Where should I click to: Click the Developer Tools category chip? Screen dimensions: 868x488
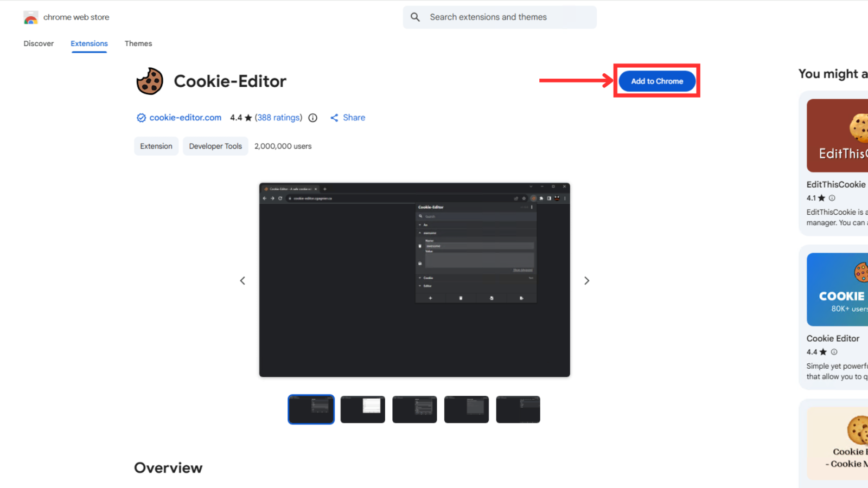click(215, 146)
